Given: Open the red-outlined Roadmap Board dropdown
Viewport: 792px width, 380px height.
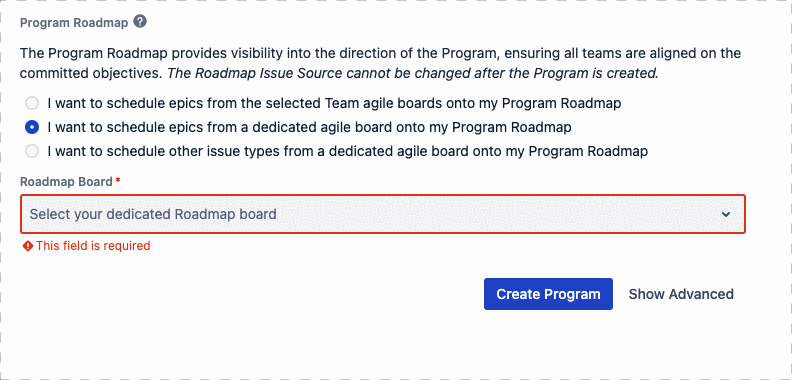Looking at the screenshot, I should (x=383, y=214).
